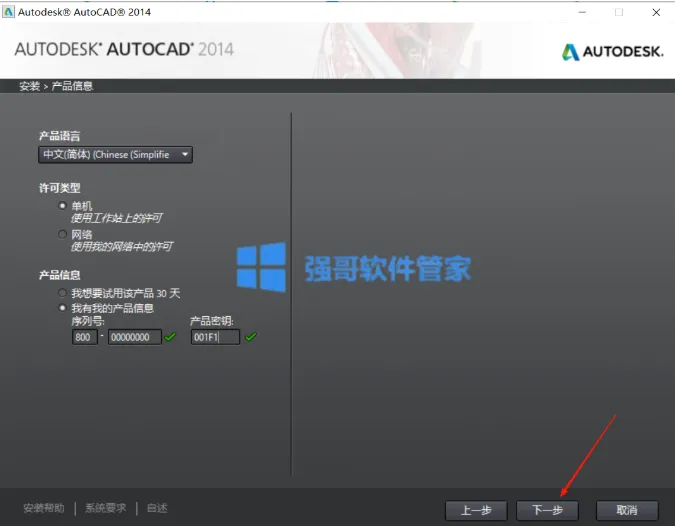Image resolution: width=675 pixels, height=526 pixels.
Task: Click the AutoCAD title bar app icon
Action: tap(8, 12)
